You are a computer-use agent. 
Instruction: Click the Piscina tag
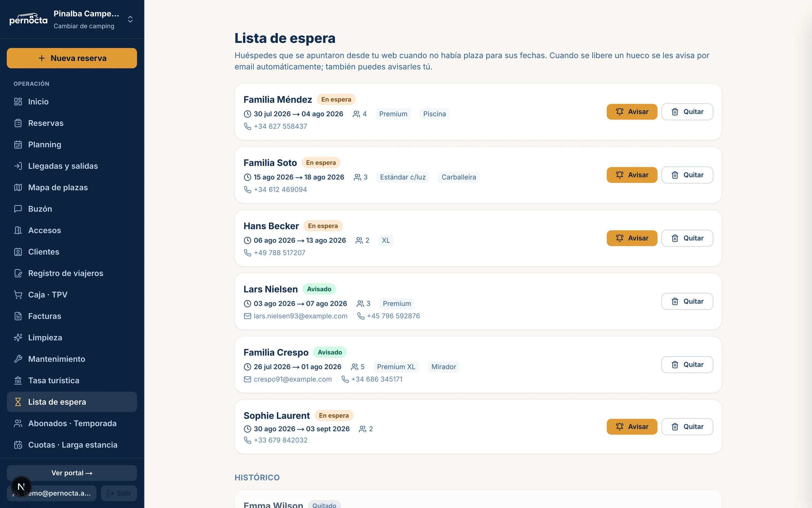click(435, 114)
